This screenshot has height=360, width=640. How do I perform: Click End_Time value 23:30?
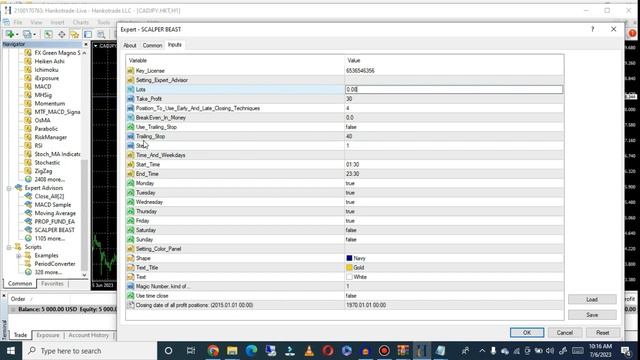pyautogui.click(x=453, y=174)
